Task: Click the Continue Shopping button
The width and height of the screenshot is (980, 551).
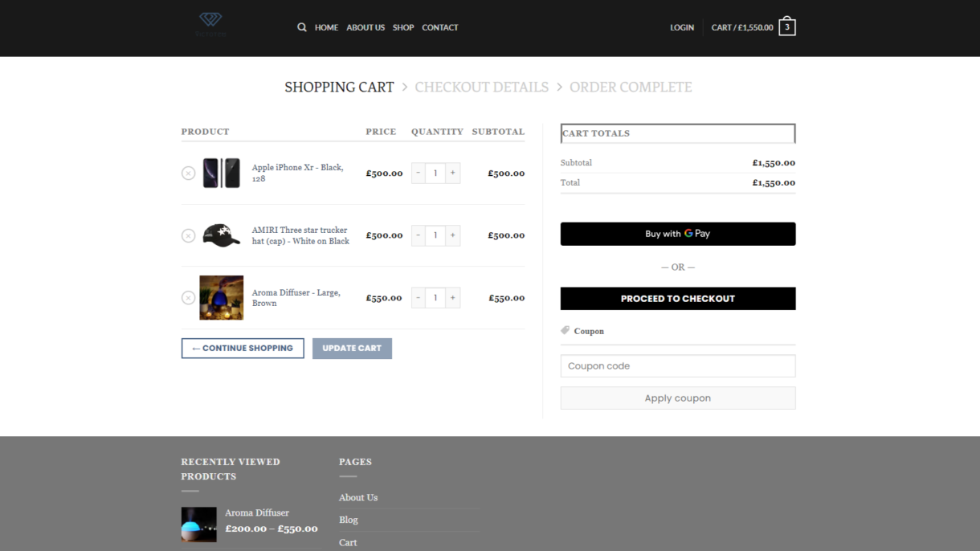Action: tap(243, 349)
